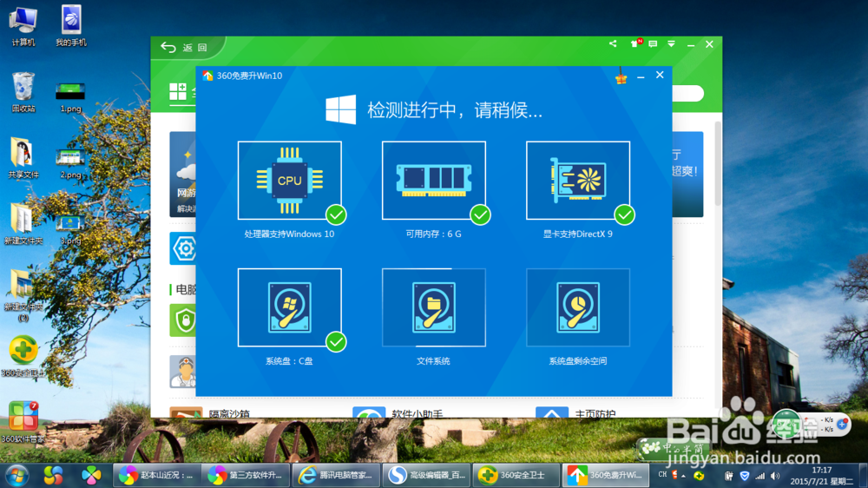Open the volume speaker tray icon

(x=775, y=476)
